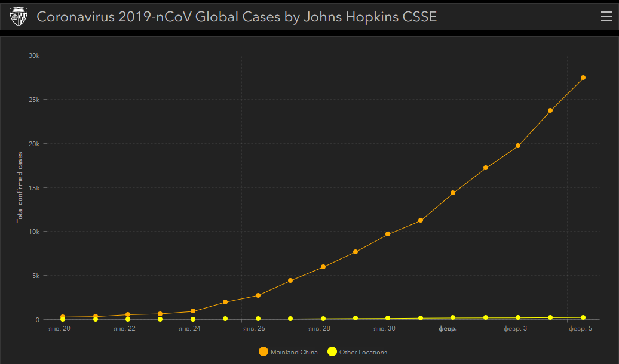
Task: Click the Johns Hopkins shield logo
Action: (x=18, y=17)
